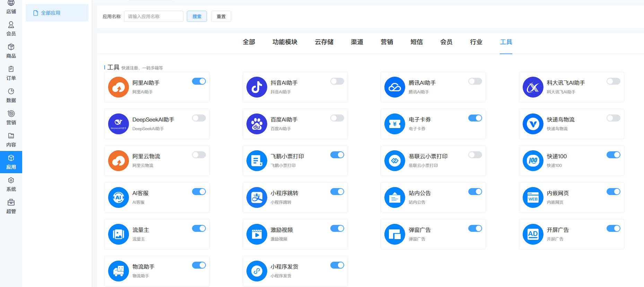Click the 激励视频 video icon
The width and height of the screenshot is (644, 287).
(257, 234)
